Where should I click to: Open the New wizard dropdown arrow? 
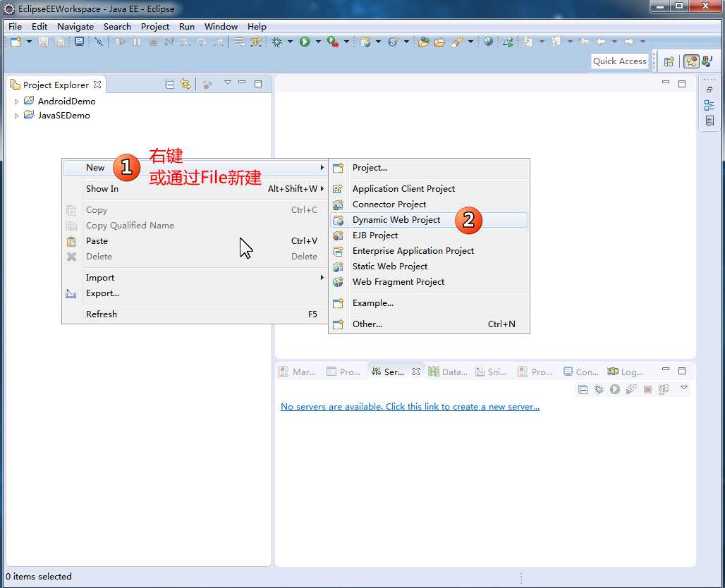tap(29, 42)
